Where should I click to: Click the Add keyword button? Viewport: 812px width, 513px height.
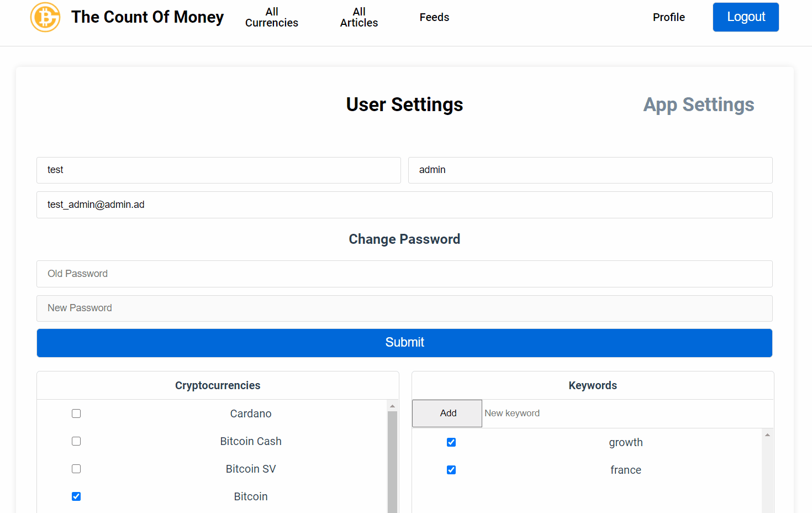click(447, 413)
